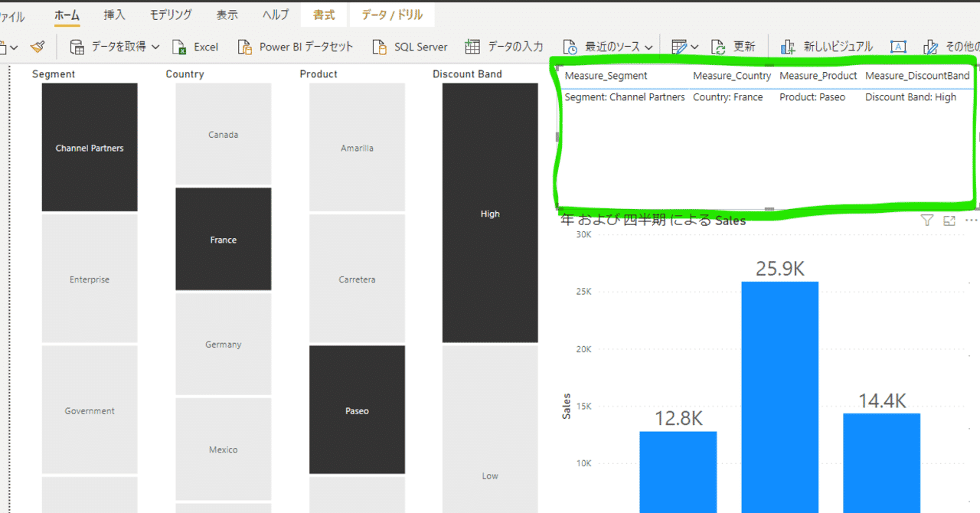Select the Amarilla tile in the Product slicer

point(357,148)
